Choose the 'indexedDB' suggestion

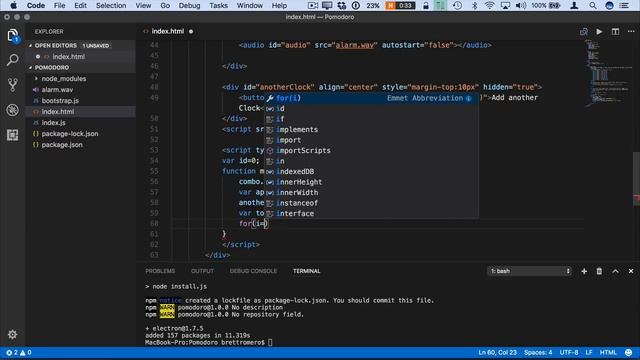[x=371, y=171]
